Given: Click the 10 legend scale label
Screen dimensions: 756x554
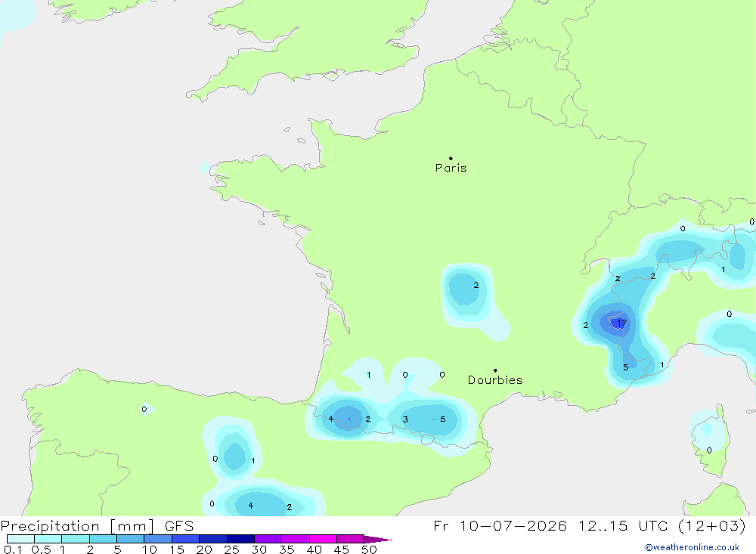Looking at the screenshot, I should (150, 549).
